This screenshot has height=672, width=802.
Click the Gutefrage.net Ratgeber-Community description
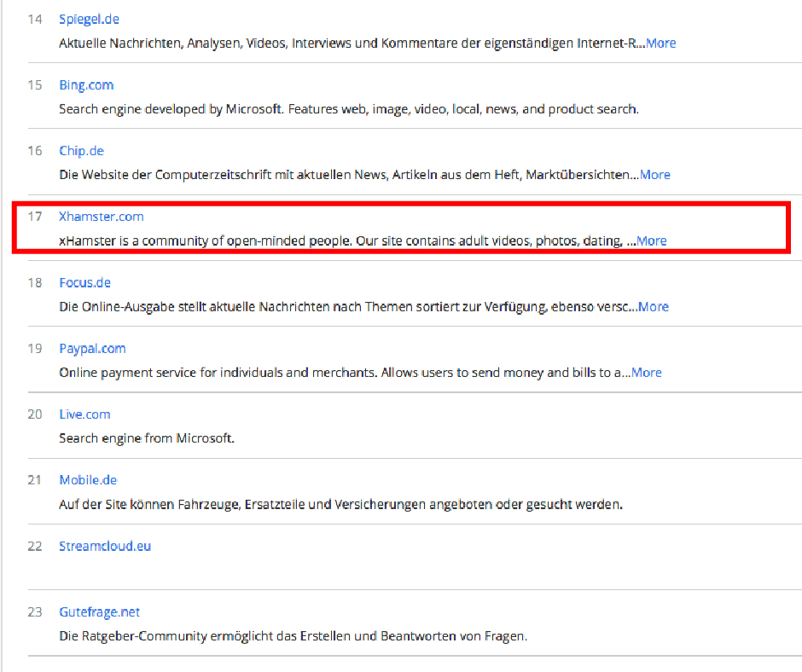(293, 637)
